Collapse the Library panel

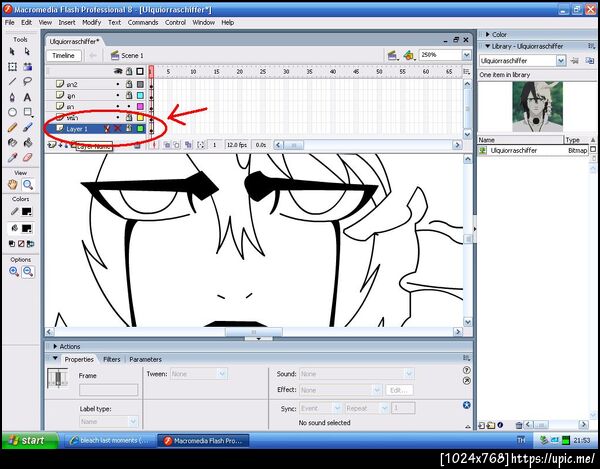(x=488, y=46)
